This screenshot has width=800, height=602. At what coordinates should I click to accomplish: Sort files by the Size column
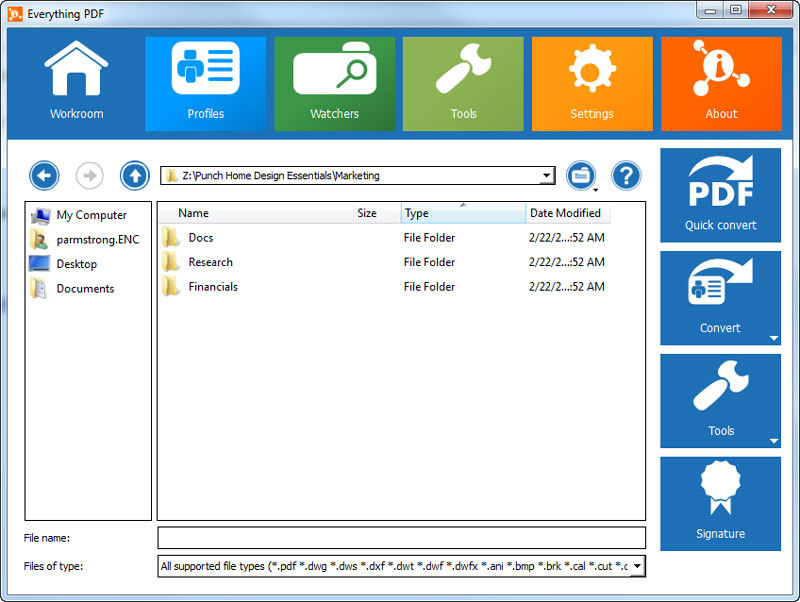(378, 213)
